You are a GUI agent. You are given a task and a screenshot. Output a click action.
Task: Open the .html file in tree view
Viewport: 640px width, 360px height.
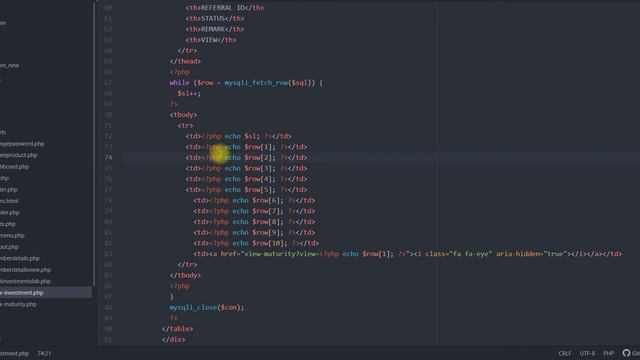pos(9,201)
